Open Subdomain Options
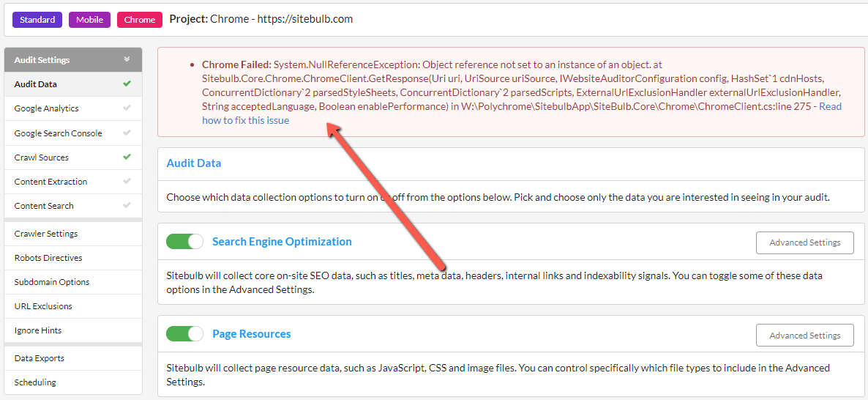868x400 pixels. click(72, 282)
